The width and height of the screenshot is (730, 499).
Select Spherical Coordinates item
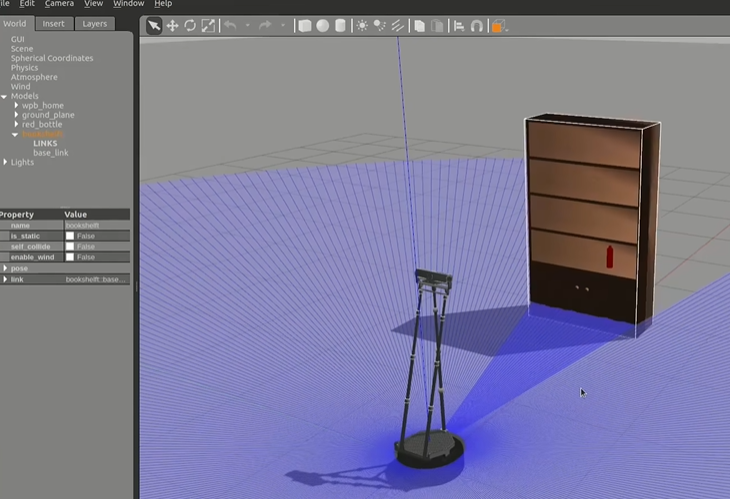(52, 58)
